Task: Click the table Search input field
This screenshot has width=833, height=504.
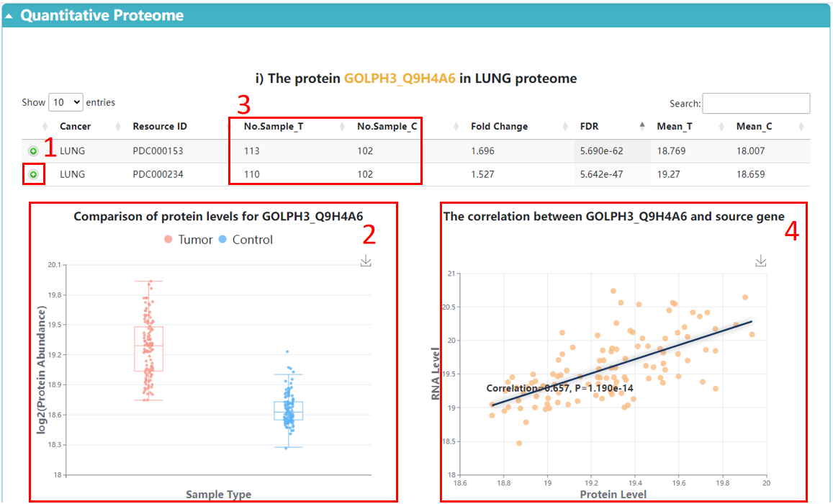Action: point(756,104)
